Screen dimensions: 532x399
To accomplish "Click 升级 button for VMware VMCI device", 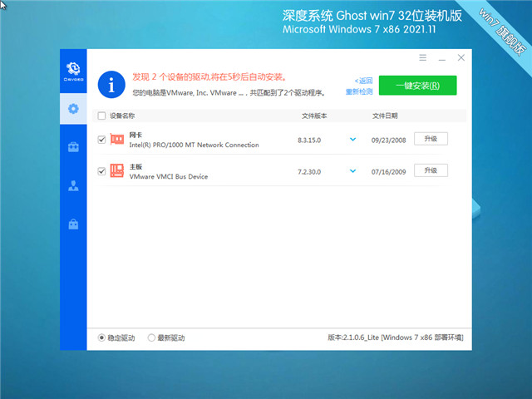I will click(431, 170).
